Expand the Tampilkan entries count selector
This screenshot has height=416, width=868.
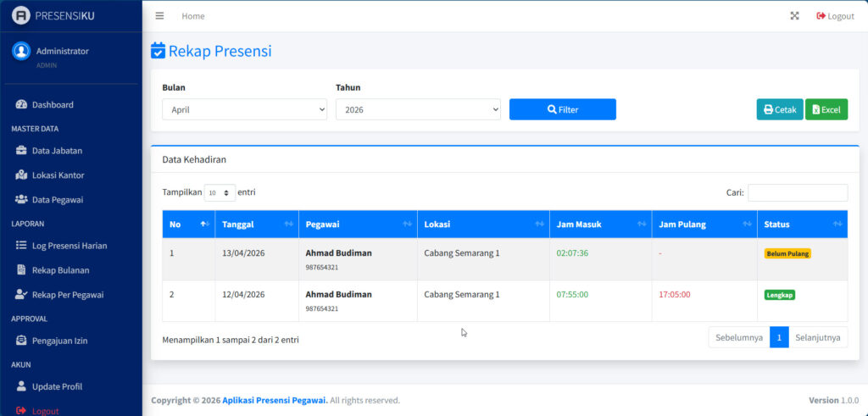click(x=220, y=193)
